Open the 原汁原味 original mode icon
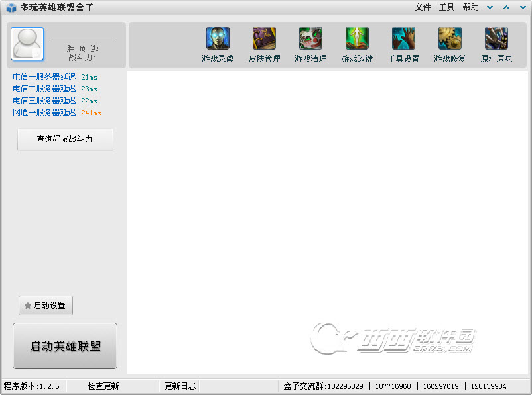Image resolution: width=532 pixels, height=395 pixels. (496, 45)
